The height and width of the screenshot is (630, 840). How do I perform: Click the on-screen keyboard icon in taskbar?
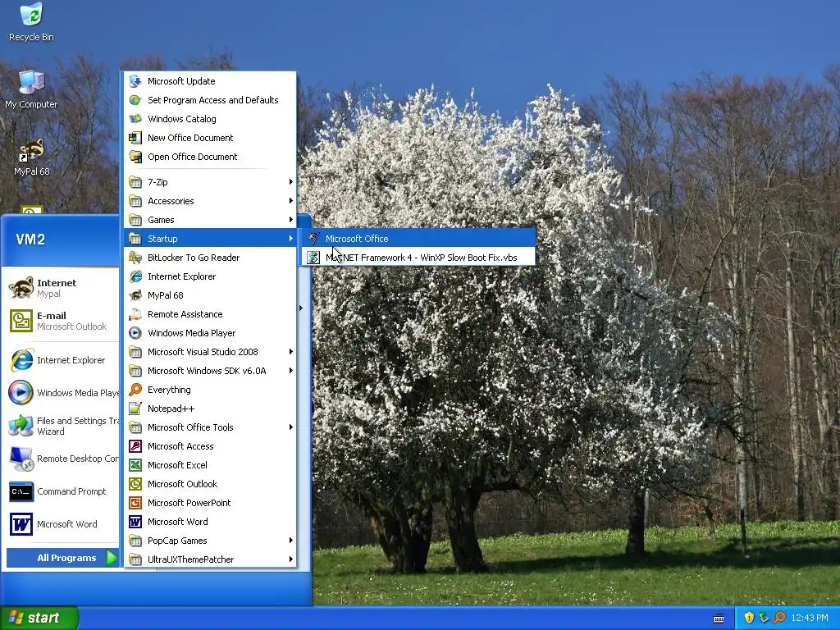pos(719,619)
